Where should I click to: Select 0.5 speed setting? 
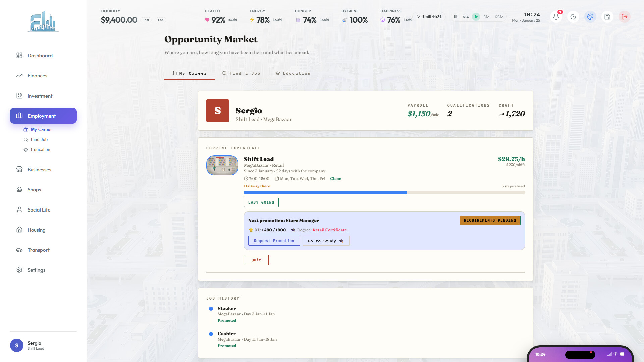[x=466, y=17]
